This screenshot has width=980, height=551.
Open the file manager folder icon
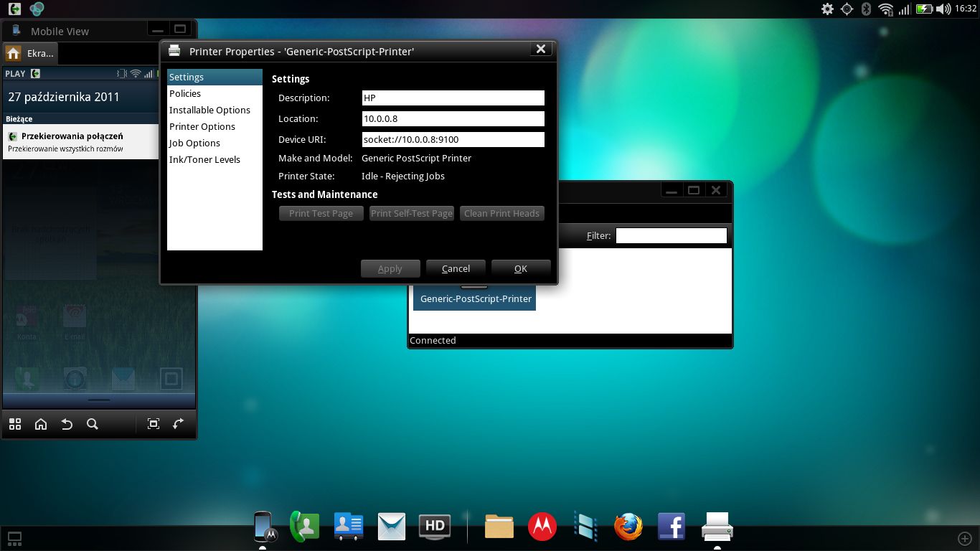click(499, 527)
